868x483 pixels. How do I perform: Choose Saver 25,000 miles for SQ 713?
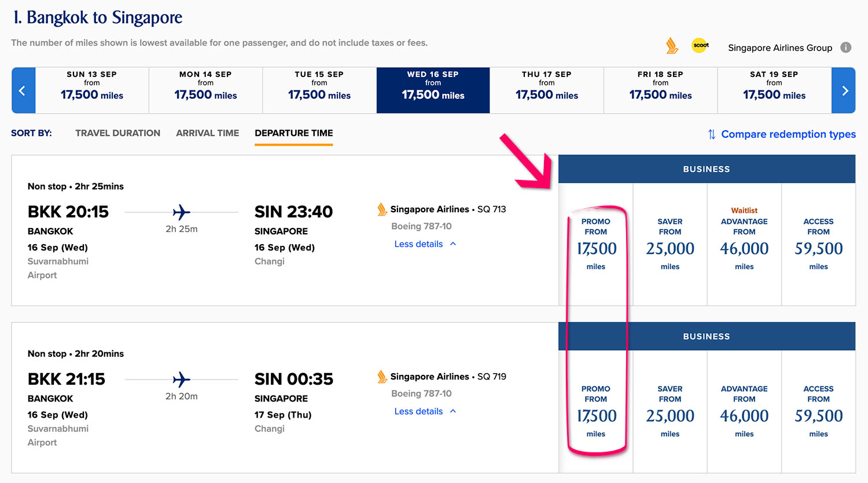tap(670, 244)
